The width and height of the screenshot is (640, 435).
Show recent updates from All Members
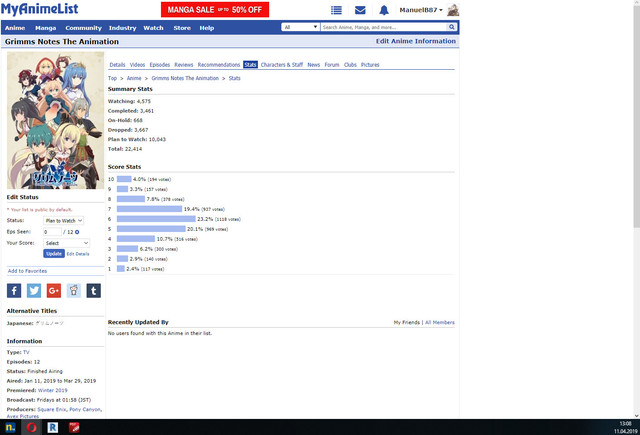coord(440,322)
